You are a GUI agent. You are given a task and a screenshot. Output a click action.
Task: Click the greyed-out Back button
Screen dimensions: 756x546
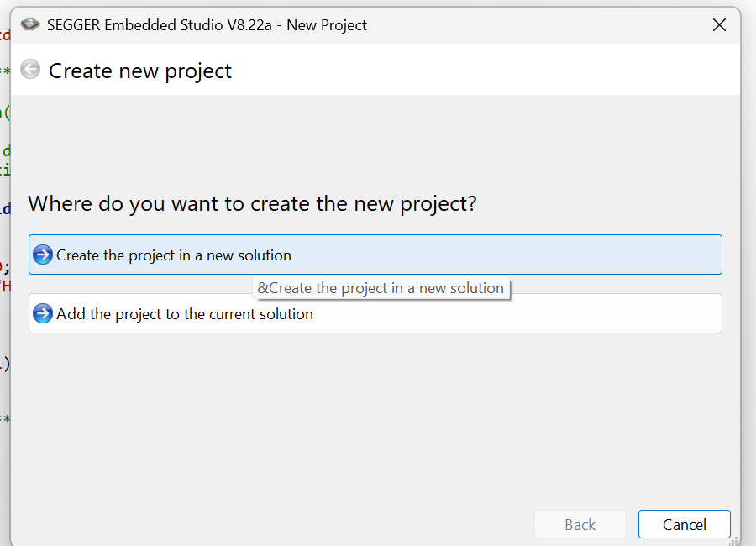click(x=580, y=524)
